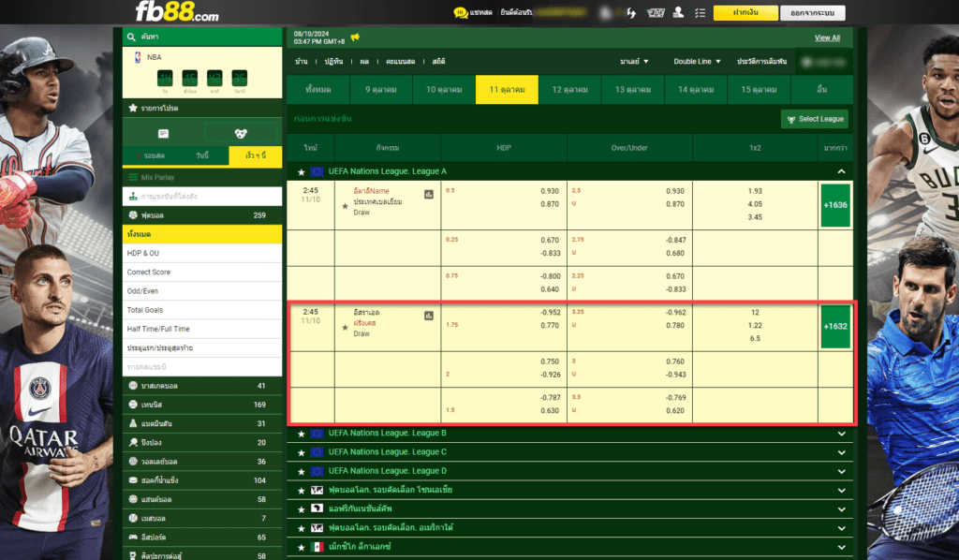
Task: Select the basketball icon in sports list
Action: click(133, 386)
